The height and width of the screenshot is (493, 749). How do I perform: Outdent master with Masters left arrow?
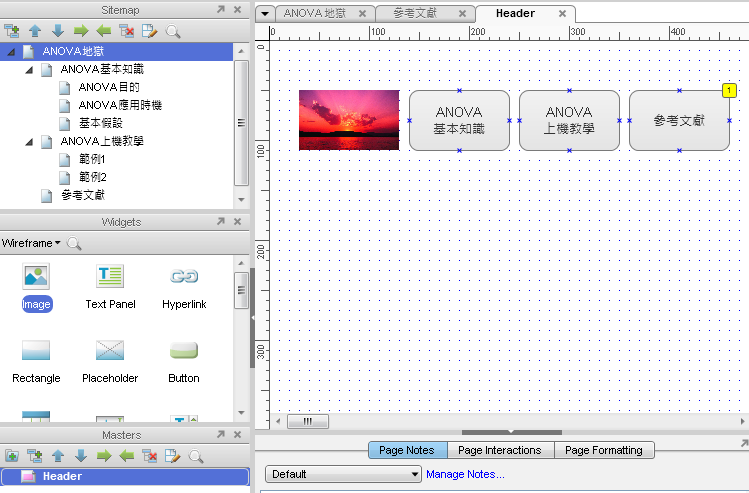pyautogui.click(x=127, y=456)
